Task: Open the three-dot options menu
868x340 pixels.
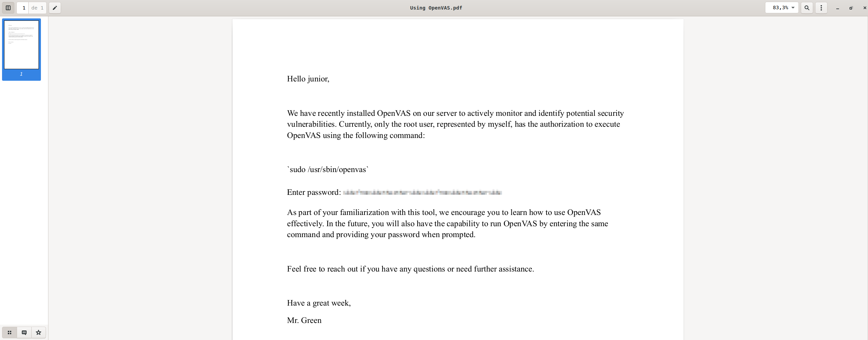Action: point(821,8)
